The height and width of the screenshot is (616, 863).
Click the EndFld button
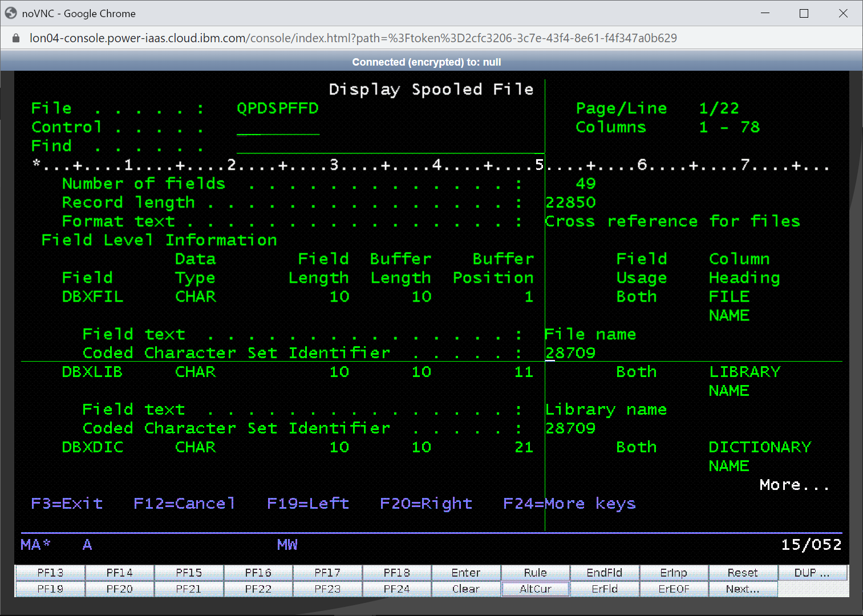coord(605,573)
